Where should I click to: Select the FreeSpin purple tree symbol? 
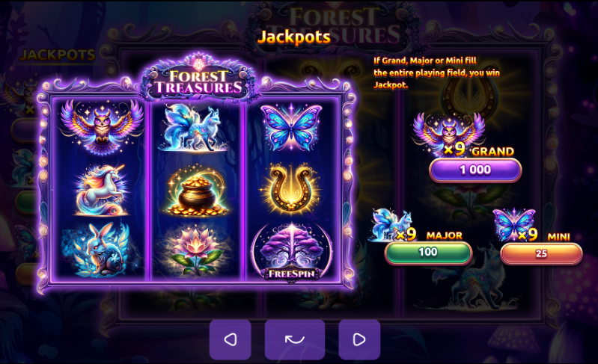(292, 251)
